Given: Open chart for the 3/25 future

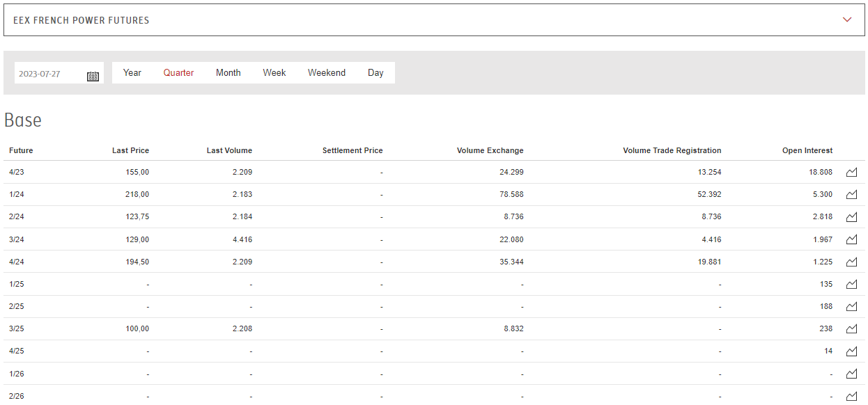Looking at the screenshot, I should coord(851,329).
